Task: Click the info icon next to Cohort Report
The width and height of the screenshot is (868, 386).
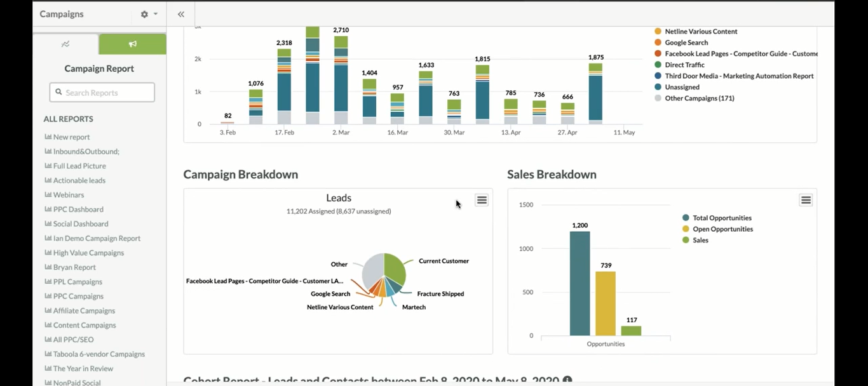Action: [x=567, y=381]
